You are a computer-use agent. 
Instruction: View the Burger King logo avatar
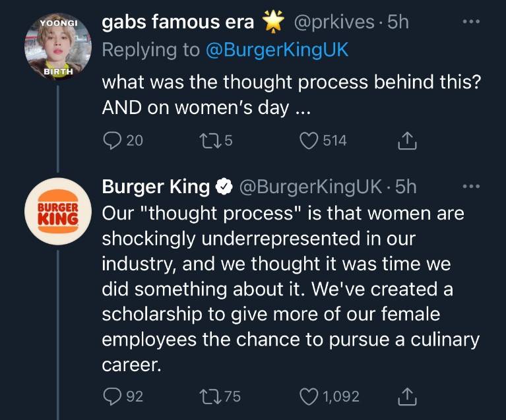[x=58, y=212]
